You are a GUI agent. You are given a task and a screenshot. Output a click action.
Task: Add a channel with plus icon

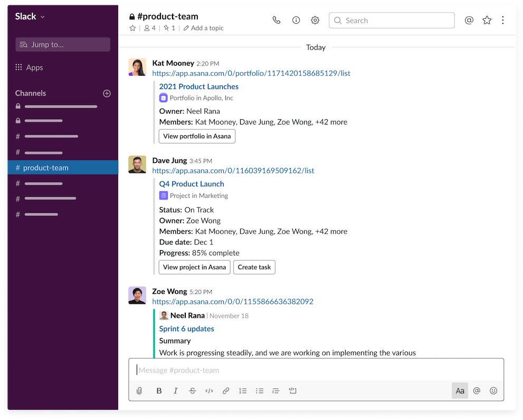coord(107,93)
